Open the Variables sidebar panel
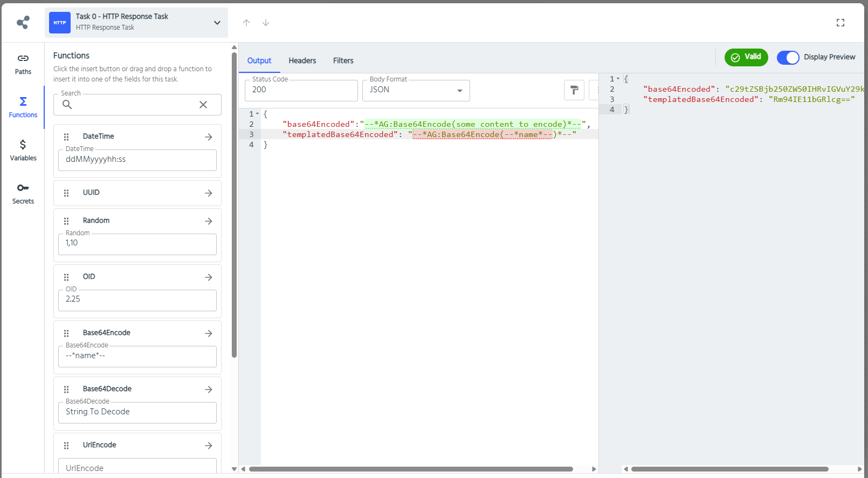This screenshot has width=868, height=478. [x=23, y=151]
